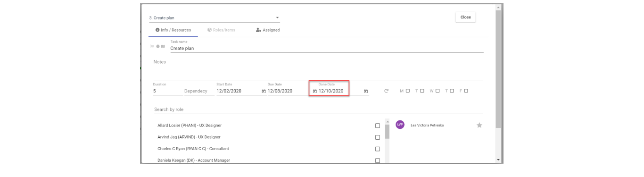This screenshot has width=644, height=177.
Task: Click the first flag icon beside Task name
Action: [x=152, y=46]
